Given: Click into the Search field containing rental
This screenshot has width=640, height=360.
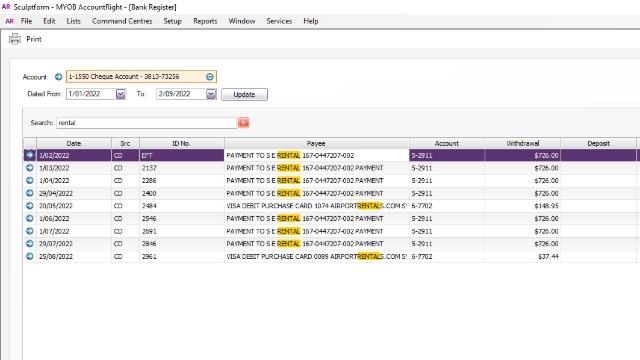Looking at the screenshot, I should pos(146,122).
